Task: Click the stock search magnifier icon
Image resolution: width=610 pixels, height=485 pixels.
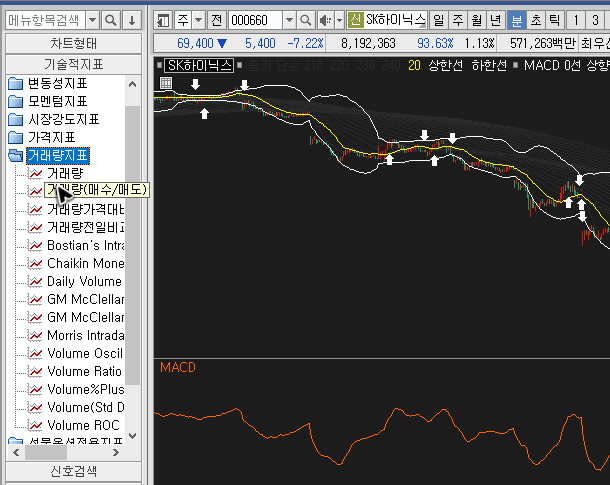Action: [x=306, y=20]
